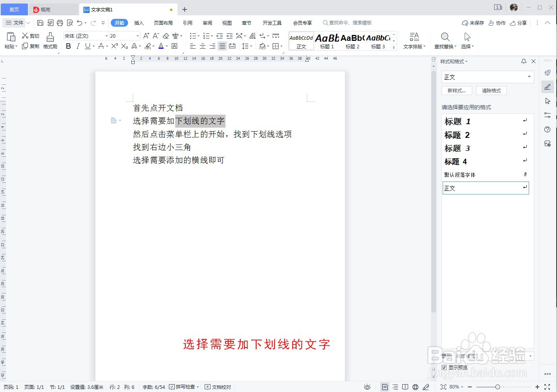Toggle the text highlight color button
557x392 pixels.
point(148,46)
